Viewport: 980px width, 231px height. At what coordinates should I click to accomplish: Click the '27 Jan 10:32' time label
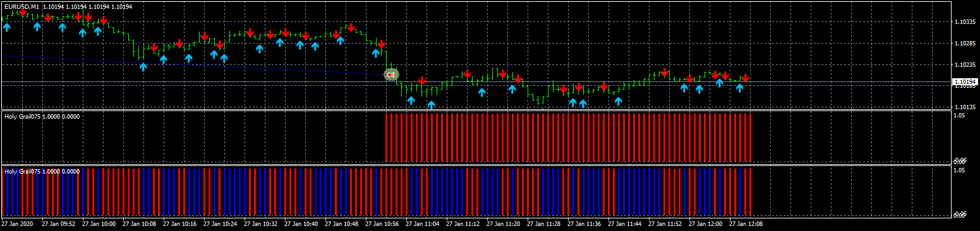click(x=260, y=223)
